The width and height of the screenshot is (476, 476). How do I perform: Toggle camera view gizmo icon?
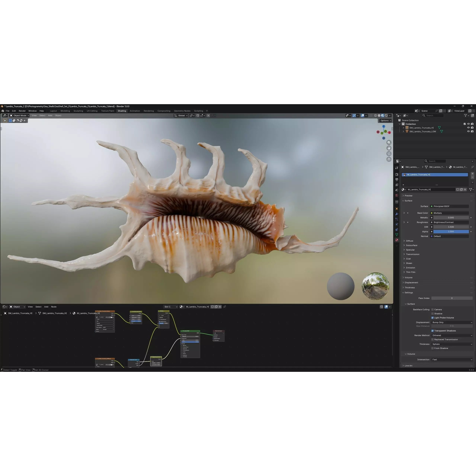(x=389, y=154)
